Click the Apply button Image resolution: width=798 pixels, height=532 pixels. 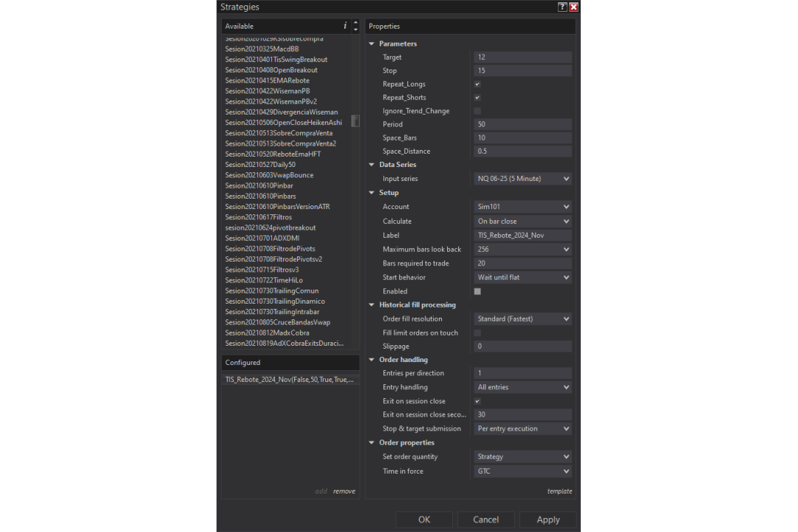click(x=548, y=519)
